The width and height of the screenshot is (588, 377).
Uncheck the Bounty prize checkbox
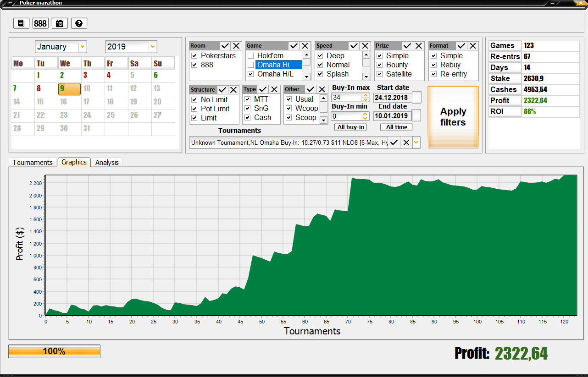380,65
